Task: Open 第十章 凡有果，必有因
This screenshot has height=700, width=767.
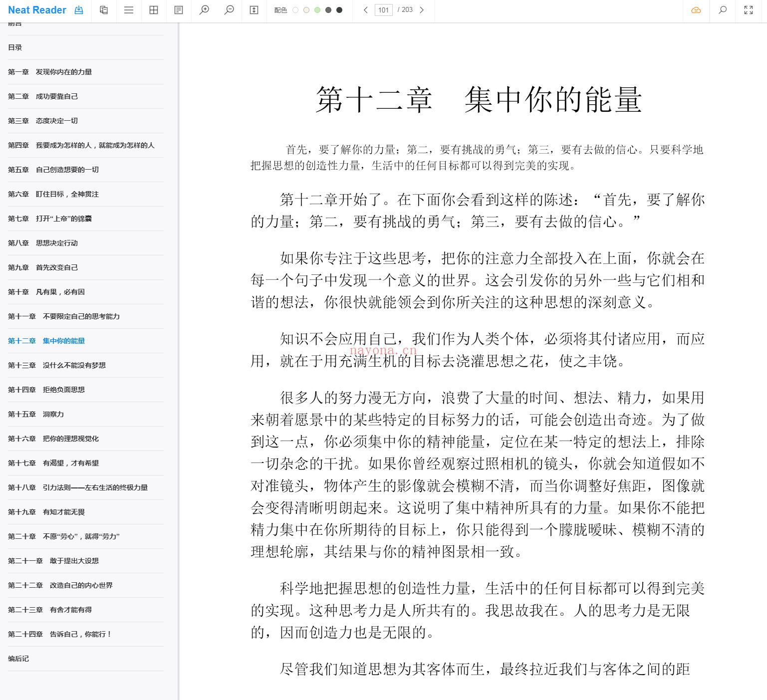Action: pos(86,292)
